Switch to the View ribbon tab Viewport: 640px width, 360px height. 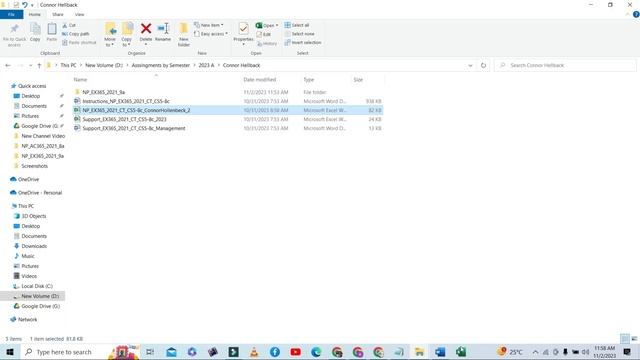(x=79, y=14)
